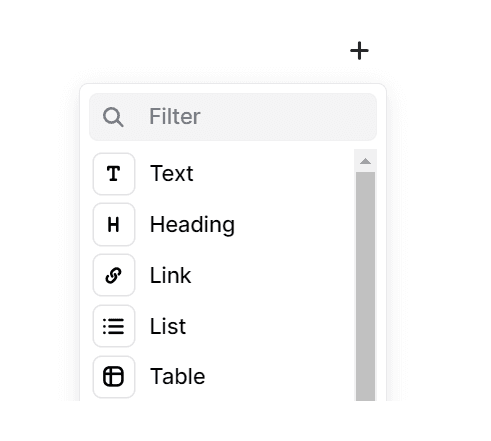Choose the Text label in the list
The width and height of the screenshot is (491, 441).
[171, 173]
